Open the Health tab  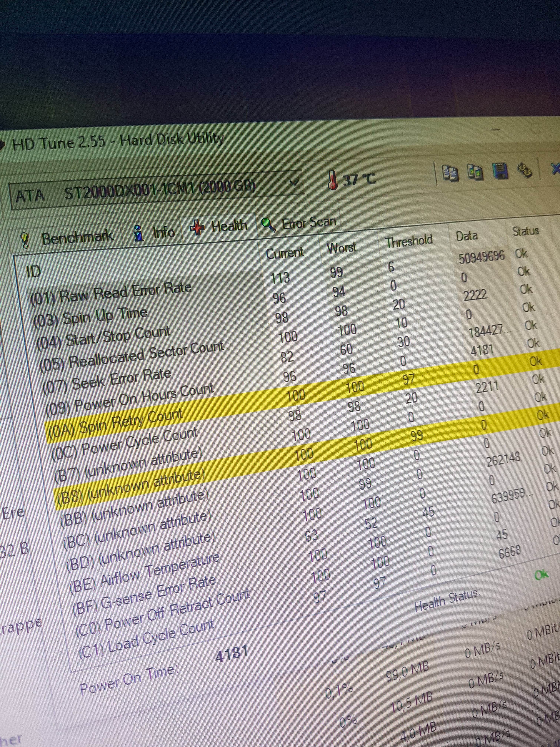tap(219, 226)
